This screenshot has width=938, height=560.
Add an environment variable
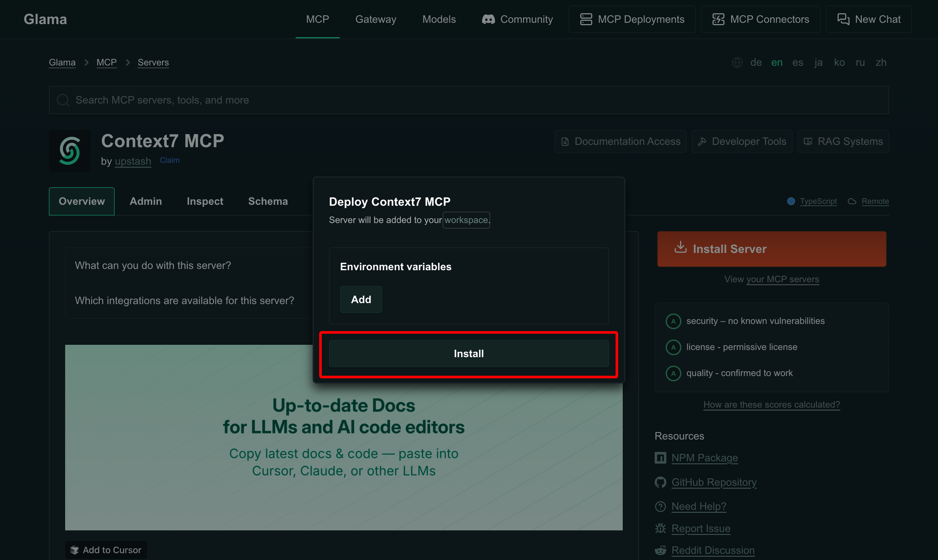point(361,299)
